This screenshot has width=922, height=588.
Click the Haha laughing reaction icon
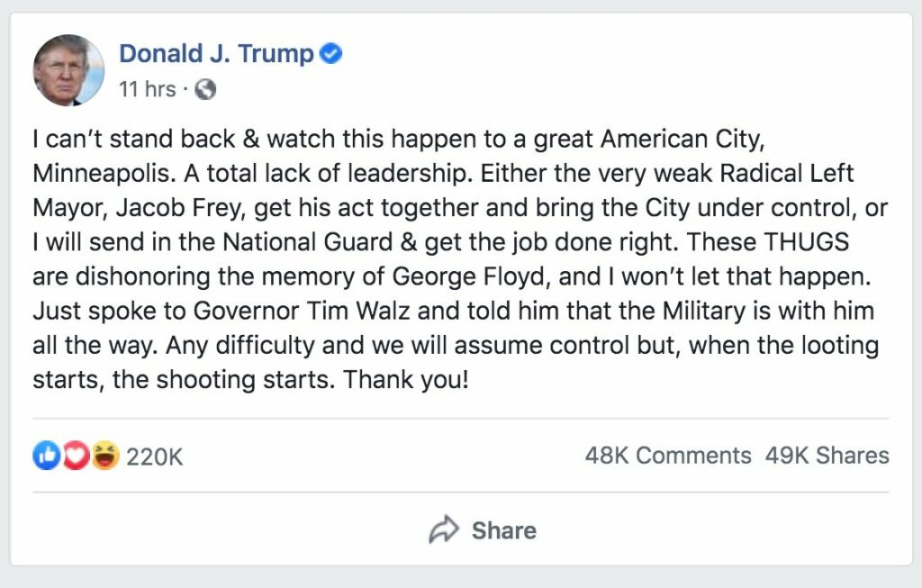(x=105, y=457)
